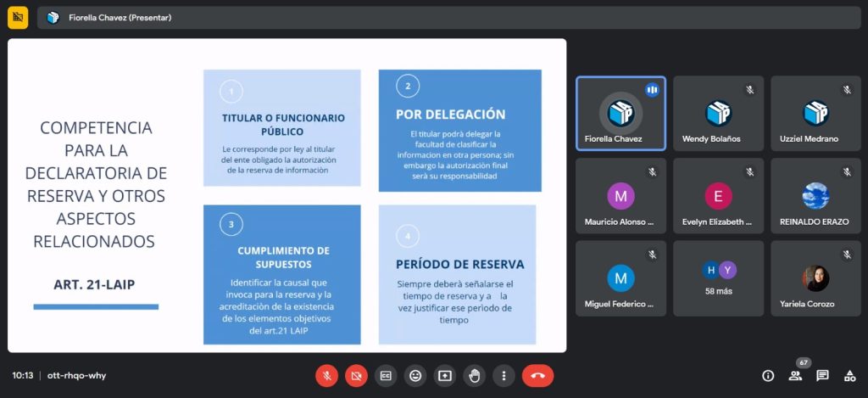Toggle closed captions on
The image size is (868, 398).
386,375
